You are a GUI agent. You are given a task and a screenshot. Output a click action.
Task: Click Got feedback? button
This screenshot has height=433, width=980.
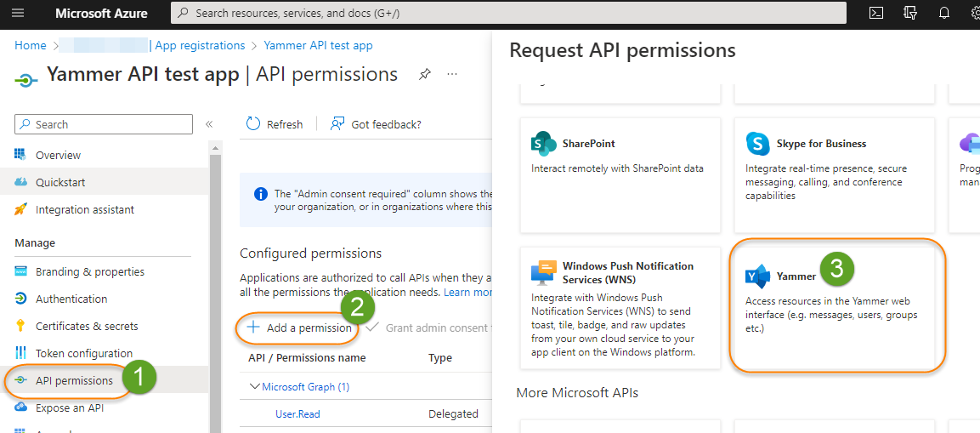click(x=377, y=124)
